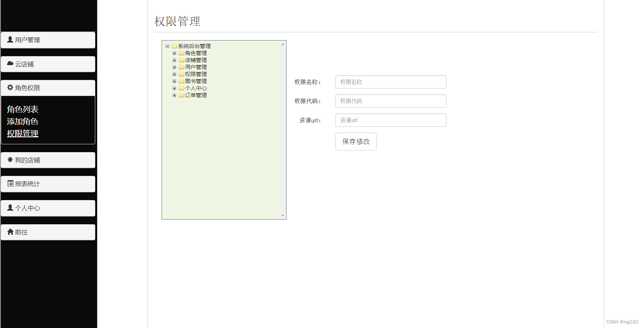Viewport: 644px width, 328px height.
Task: Select 个人中心 label in tree
Action: [196, 88]
